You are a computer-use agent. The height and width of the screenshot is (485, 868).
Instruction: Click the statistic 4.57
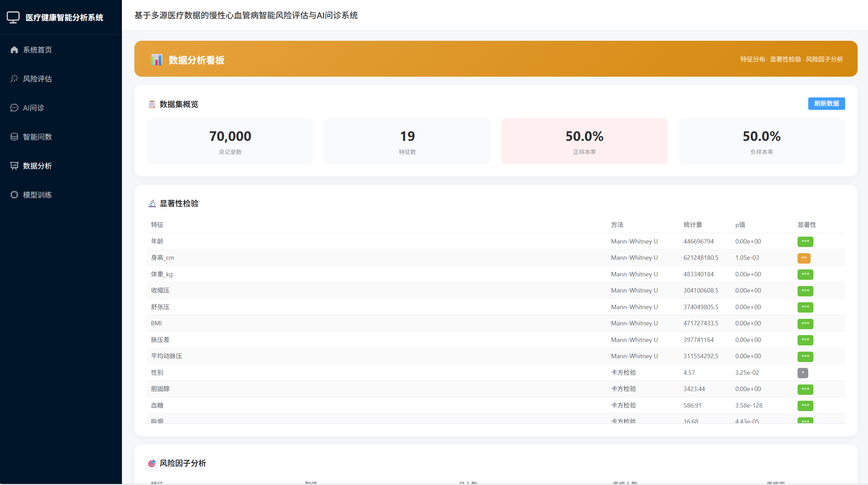click(x=689, y=373)
